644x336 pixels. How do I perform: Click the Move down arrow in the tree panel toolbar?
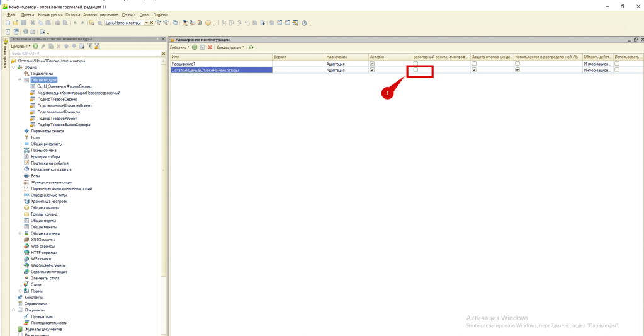click(x=74, y=46)
